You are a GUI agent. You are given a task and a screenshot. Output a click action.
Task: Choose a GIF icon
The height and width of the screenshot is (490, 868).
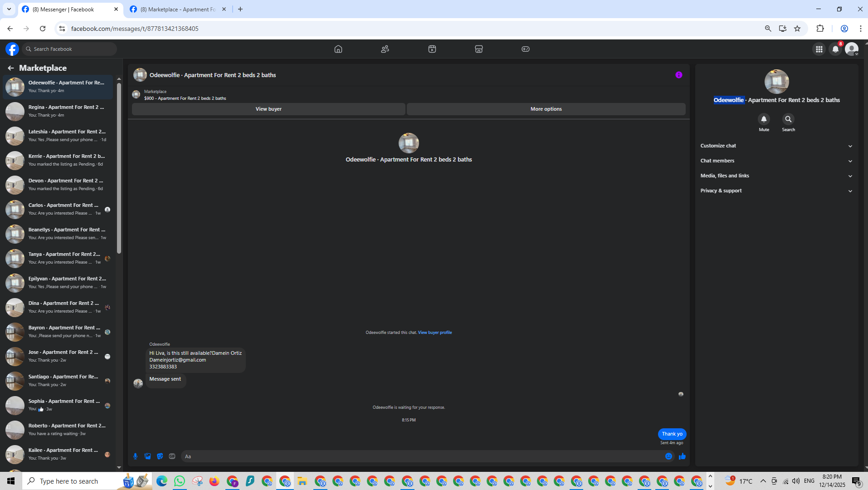coord(172,456)
